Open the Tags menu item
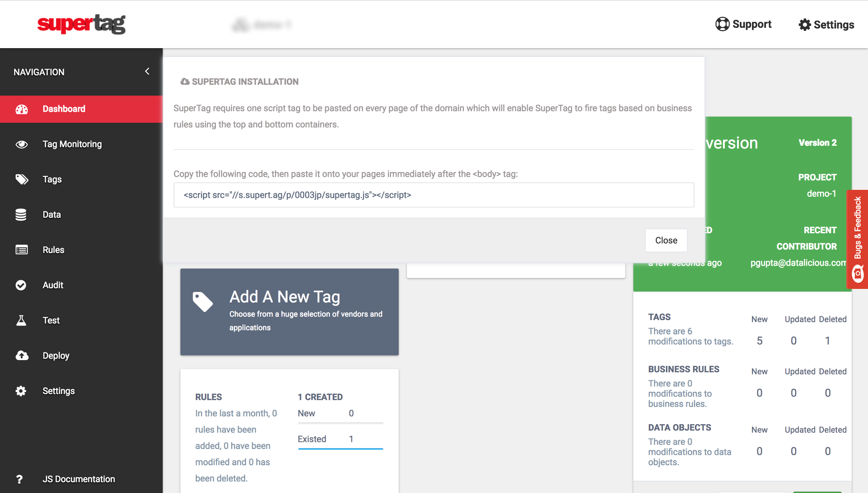Screen dimensions: 868x493 tap(81, 179)
